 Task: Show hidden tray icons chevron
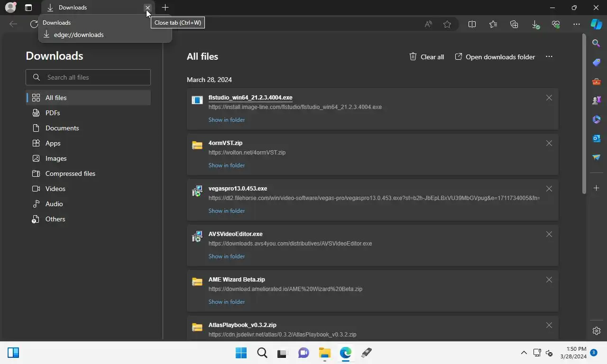point(524,353)
